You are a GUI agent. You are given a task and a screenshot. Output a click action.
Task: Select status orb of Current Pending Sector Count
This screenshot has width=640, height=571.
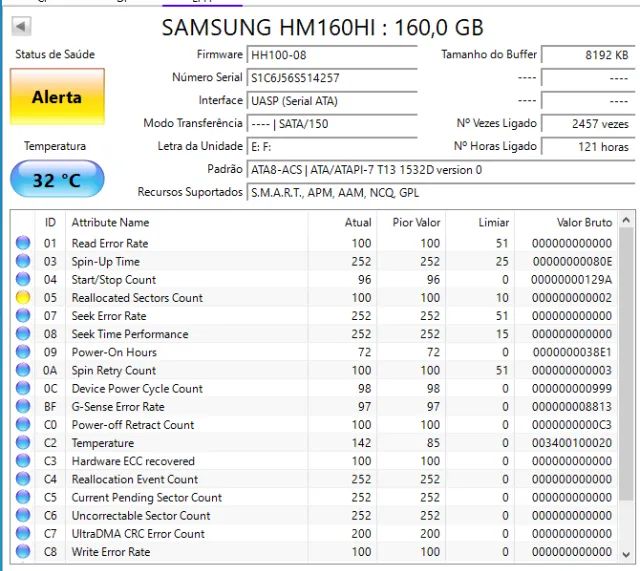click(x=23, y=497)
